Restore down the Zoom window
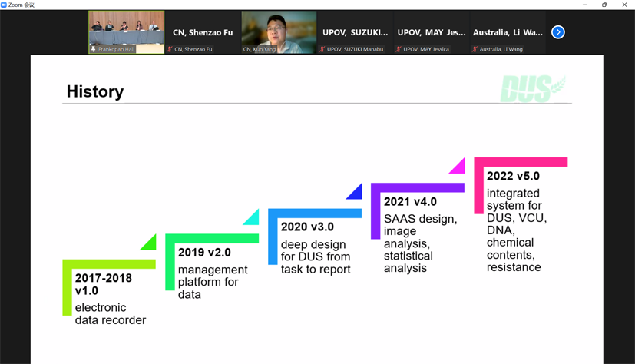 point(604,5)
